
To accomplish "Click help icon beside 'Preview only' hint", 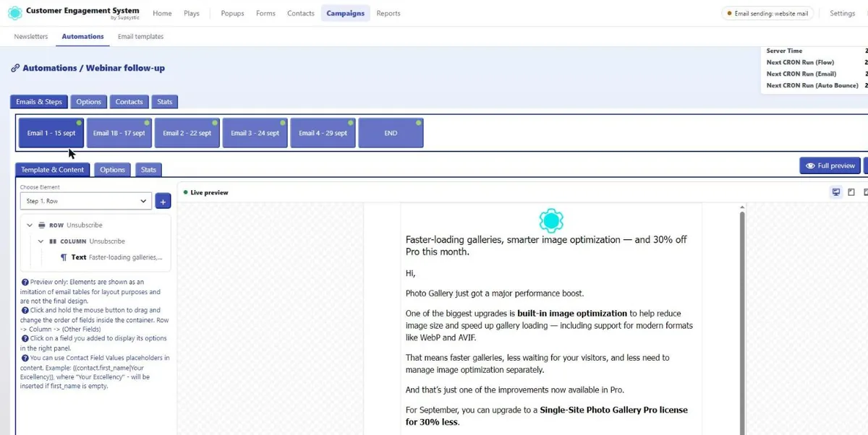I will [25, 282].
